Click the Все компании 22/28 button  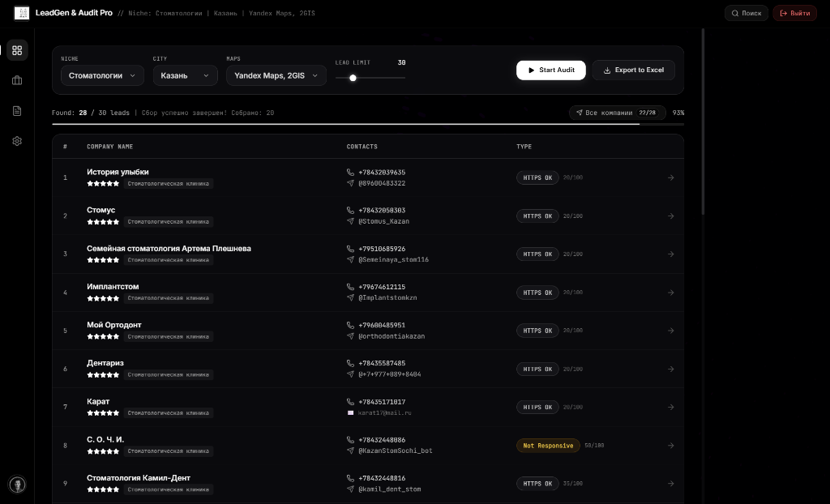coord(617,113)
